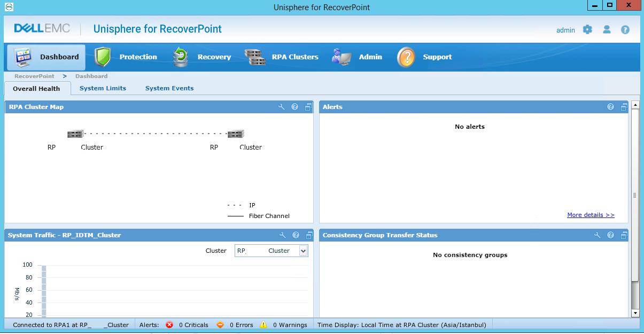Open the Recovery section
Viewport: 644px width, 334px height.
[x=201, y=57]
